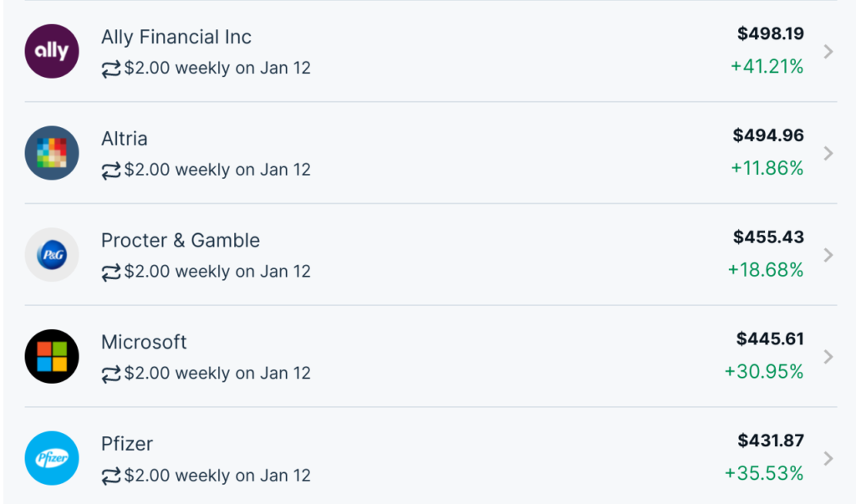
Task: Expand Procter & Gamble row chevron
Action: click(828, 255)
